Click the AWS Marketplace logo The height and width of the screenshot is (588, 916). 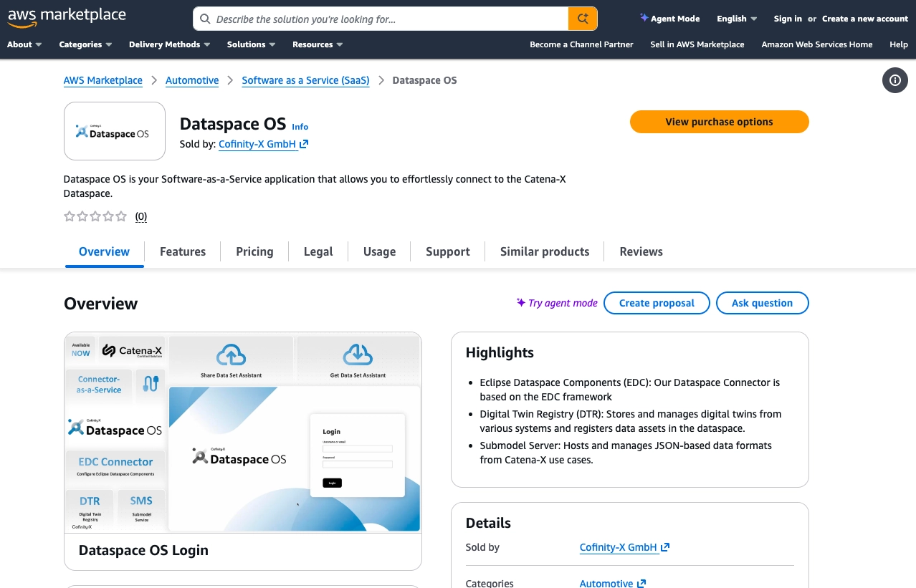tap(67, 17)
